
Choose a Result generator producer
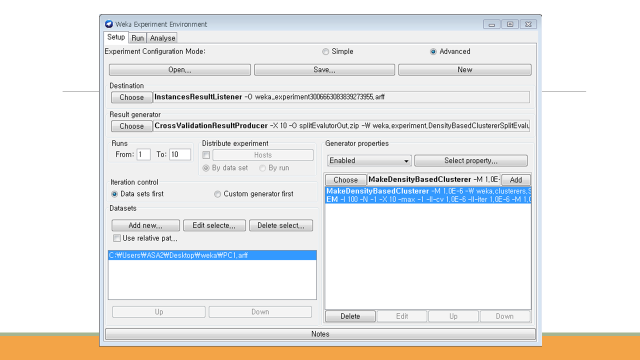coord(131,126)
